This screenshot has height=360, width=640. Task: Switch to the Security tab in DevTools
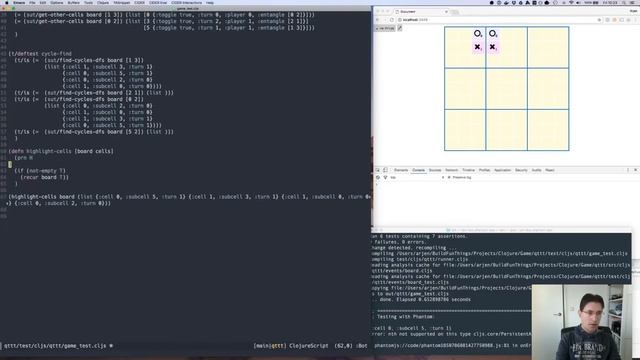point(521,170)
